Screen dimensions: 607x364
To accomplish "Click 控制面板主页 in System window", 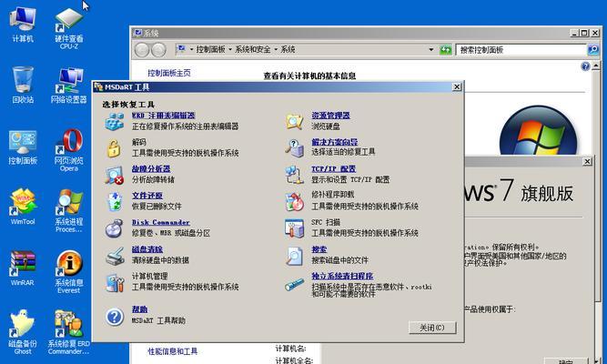I will pos(169,73).
